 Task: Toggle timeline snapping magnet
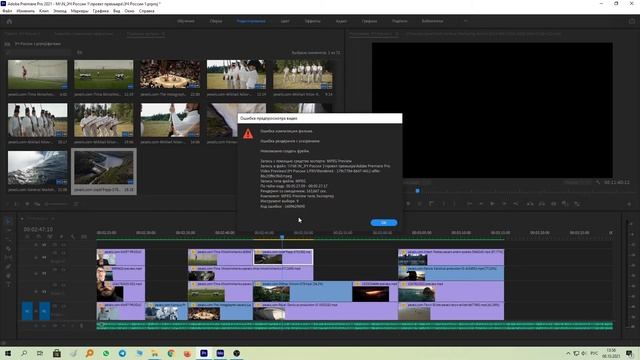tap(38, 237)
